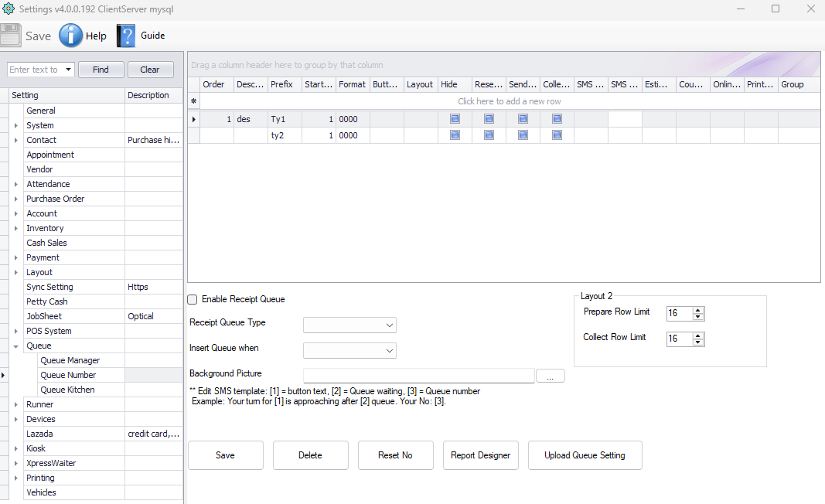Viewport: 825px width, 504px height.
Task: Select Queue Kitchen in settings tree
Action: (67, 390)
